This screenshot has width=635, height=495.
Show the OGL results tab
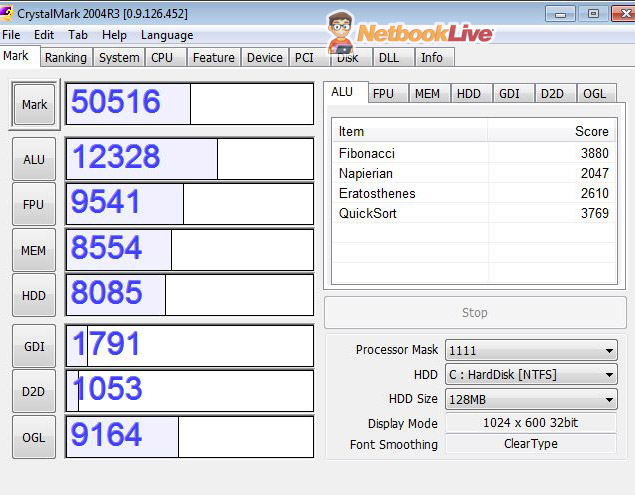[x=595, y=94]
